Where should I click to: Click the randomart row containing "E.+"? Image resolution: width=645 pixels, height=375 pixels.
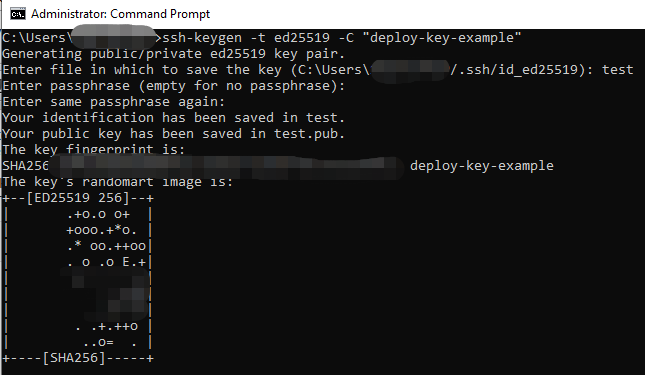click(107, 262)
